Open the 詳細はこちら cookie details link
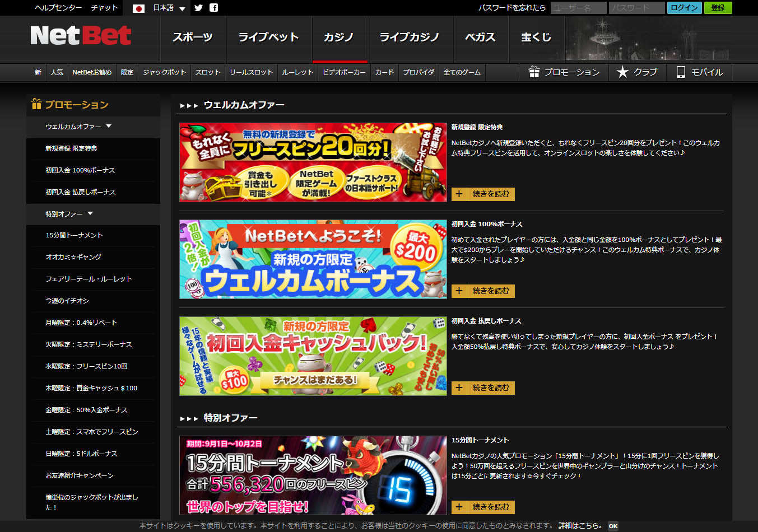Viewport: 758px width, 532px height. tap(580, 526)
